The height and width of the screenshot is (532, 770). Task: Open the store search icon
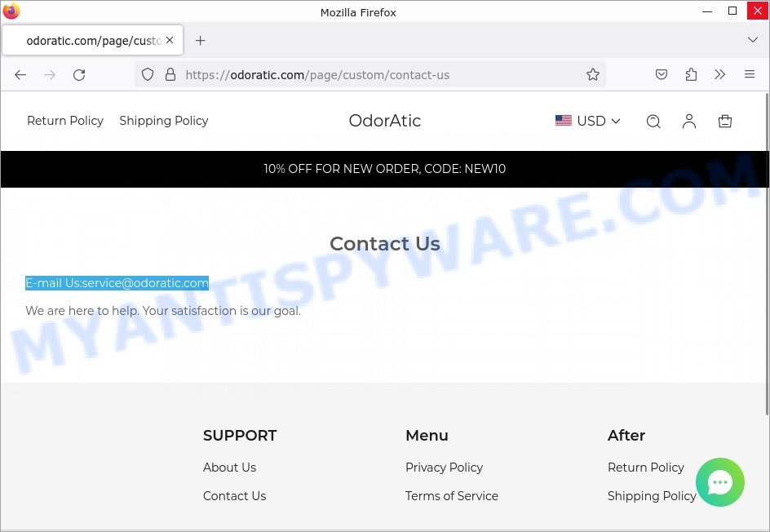point(653,122)
